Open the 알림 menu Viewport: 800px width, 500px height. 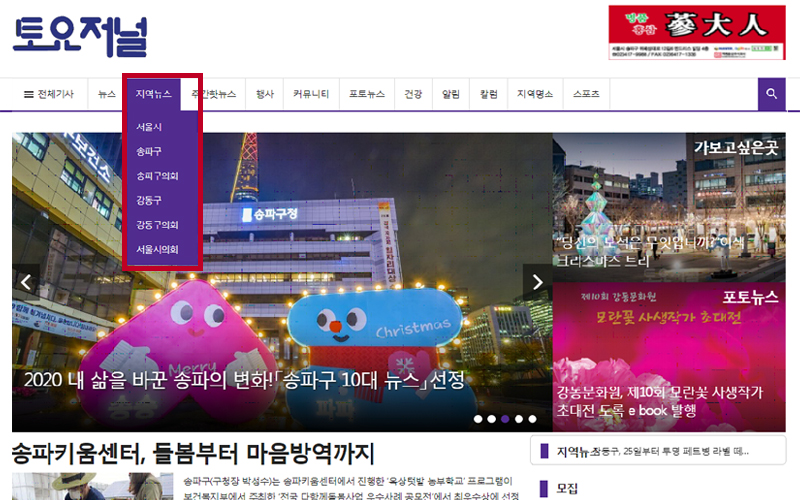(x=451, y=94)
